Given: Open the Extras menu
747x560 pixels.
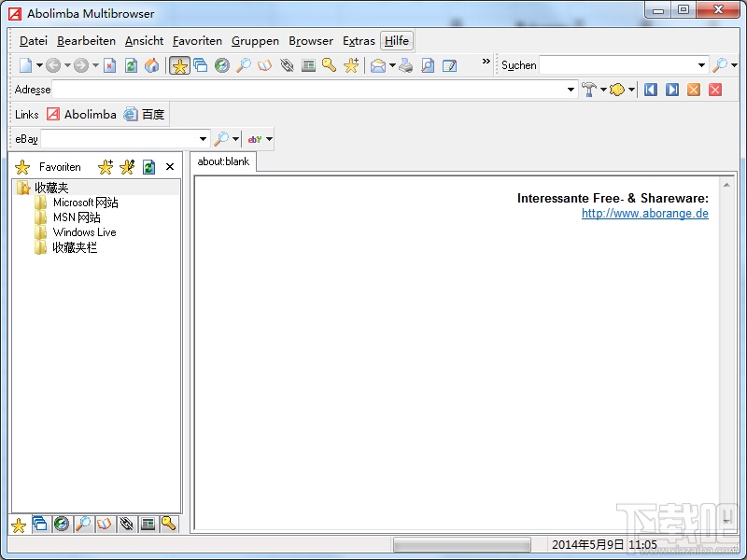Looking at the screenshot, I should (359, 41).
